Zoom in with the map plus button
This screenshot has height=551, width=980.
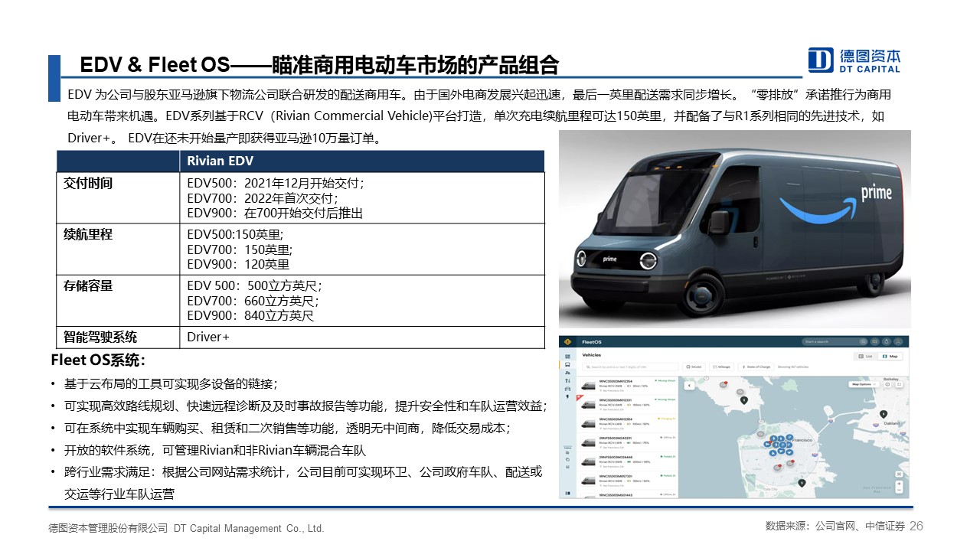click(899, 484)
